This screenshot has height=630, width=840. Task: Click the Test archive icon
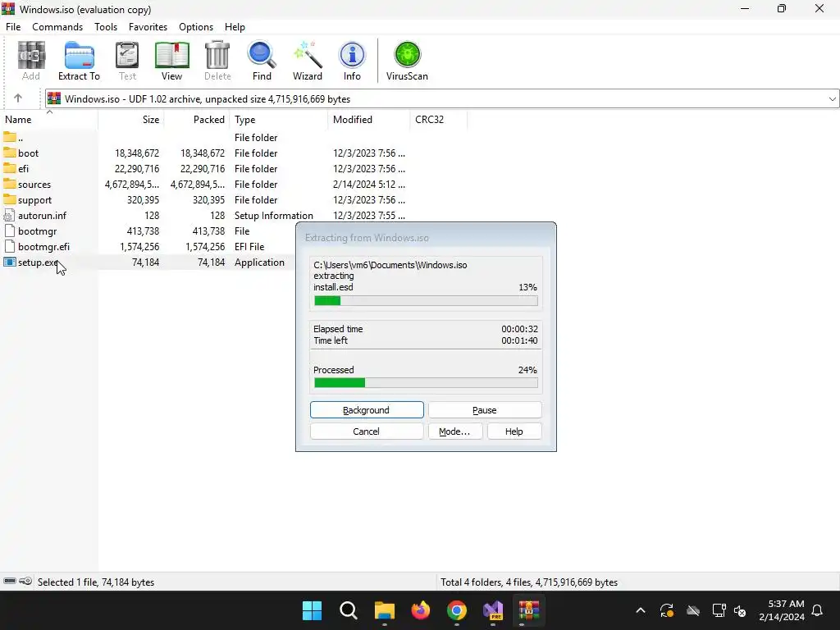tap(127, 61)
